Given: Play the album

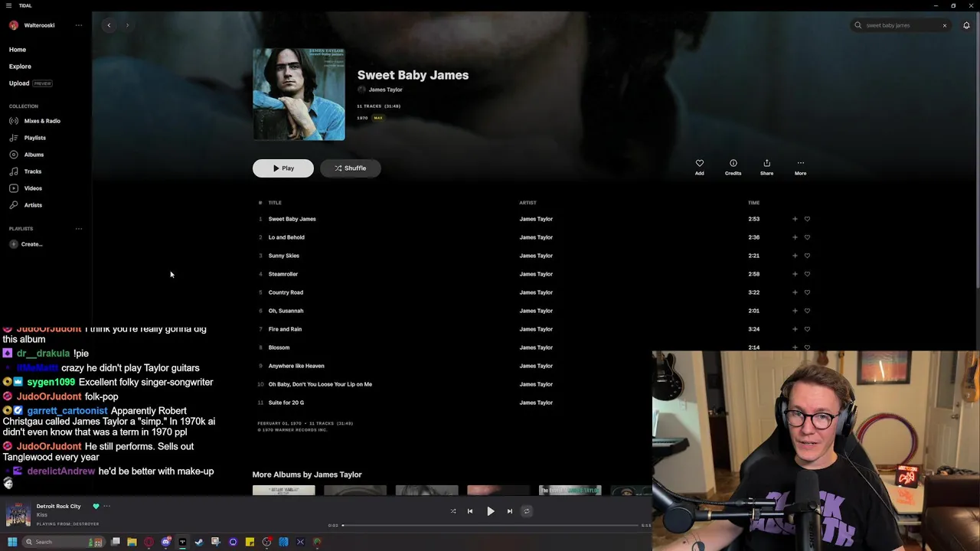Looking at the screenshot, I should coord(283,168).
